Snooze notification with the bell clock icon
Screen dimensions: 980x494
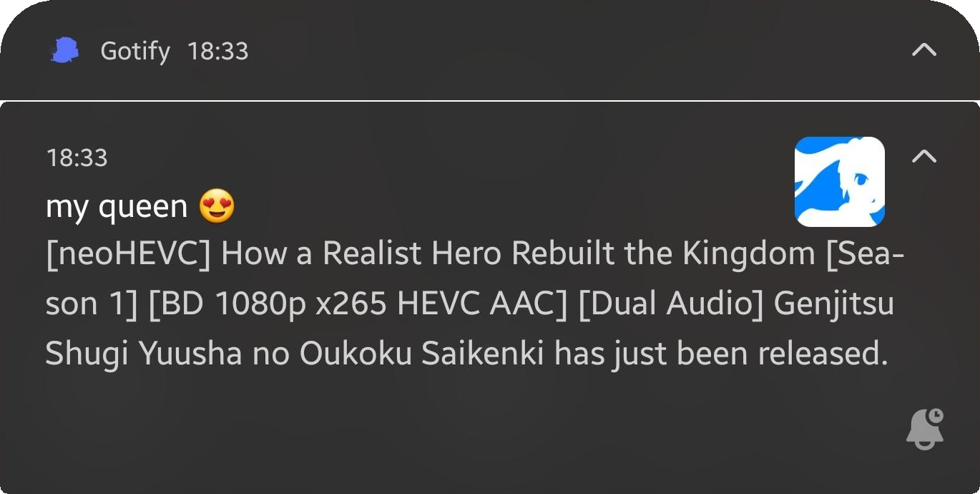[925, 429]
